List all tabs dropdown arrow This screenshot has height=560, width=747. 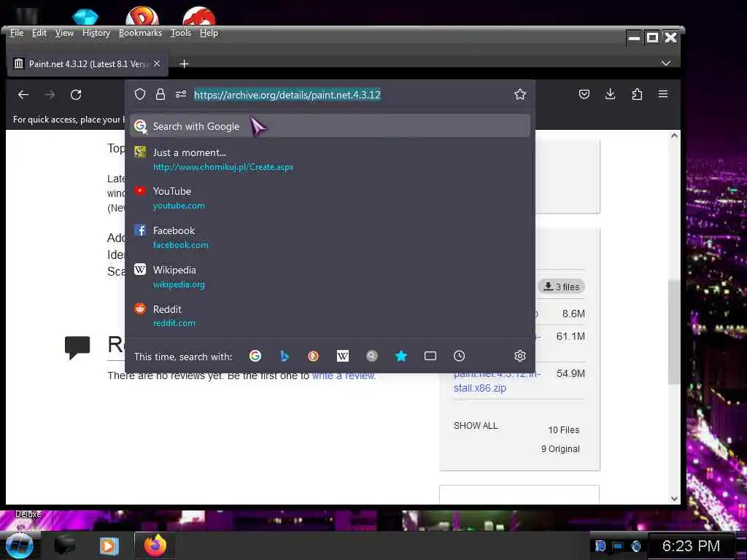pyautogui.click(x=666, y=63)
